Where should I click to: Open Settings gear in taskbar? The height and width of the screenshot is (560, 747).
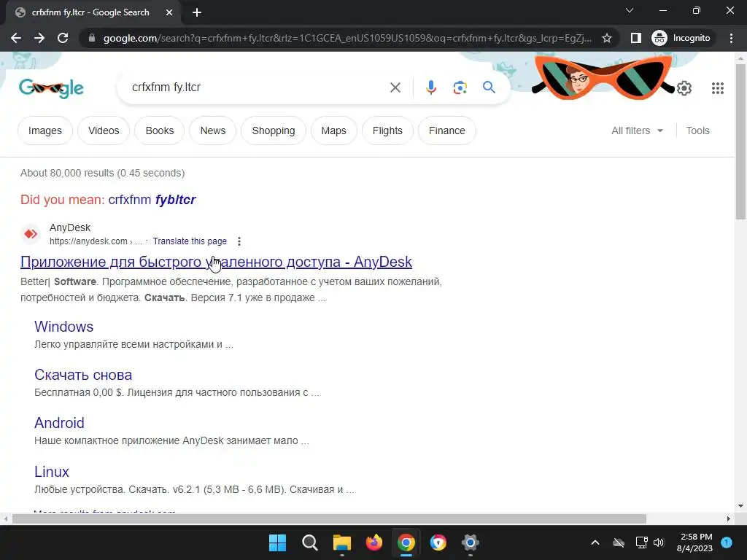pos(470,542)
